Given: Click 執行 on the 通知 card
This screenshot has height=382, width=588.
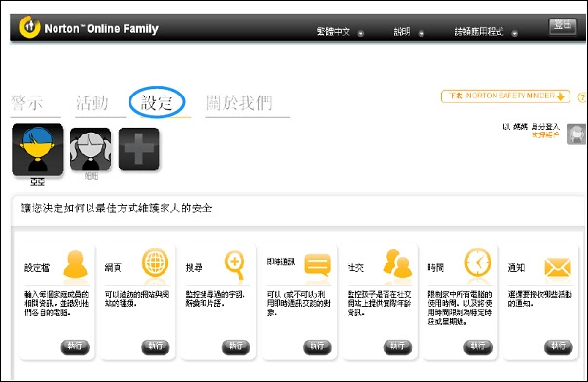Looking at the screenshot, I should [559, 347].
